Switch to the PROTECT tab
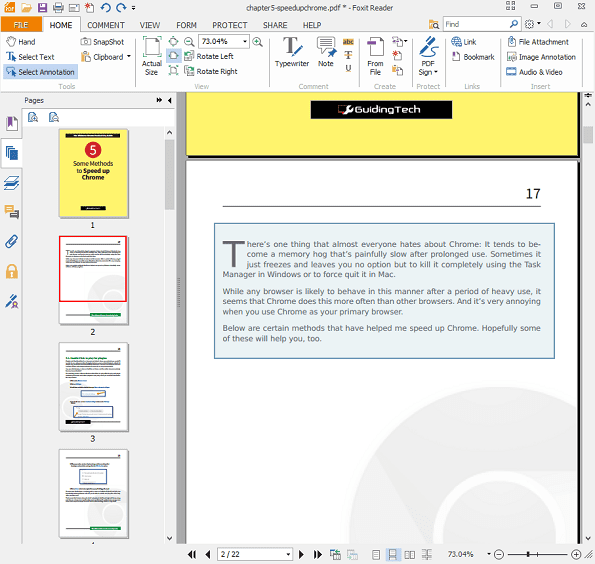595x564 pixels. click(230, 25)
